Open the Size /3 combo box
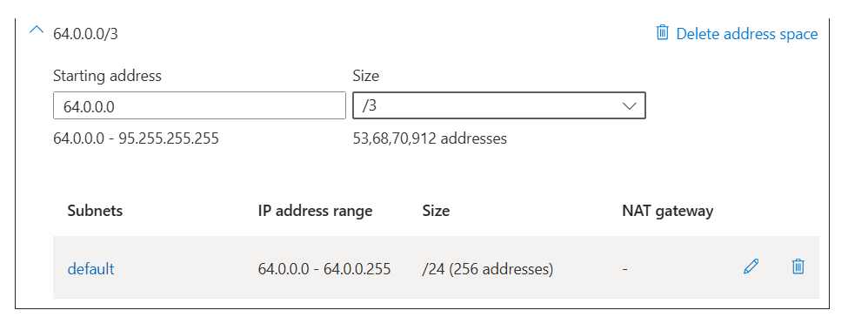This screenshot has width=868, height=317. tap(498, 105)
